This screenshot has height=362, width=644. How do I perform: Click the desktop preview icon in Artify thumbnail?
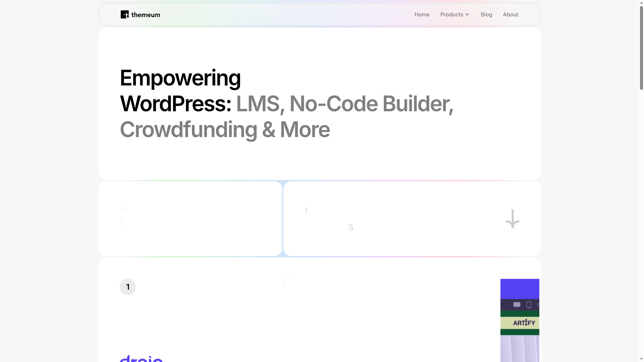click(x=517, y=305)
